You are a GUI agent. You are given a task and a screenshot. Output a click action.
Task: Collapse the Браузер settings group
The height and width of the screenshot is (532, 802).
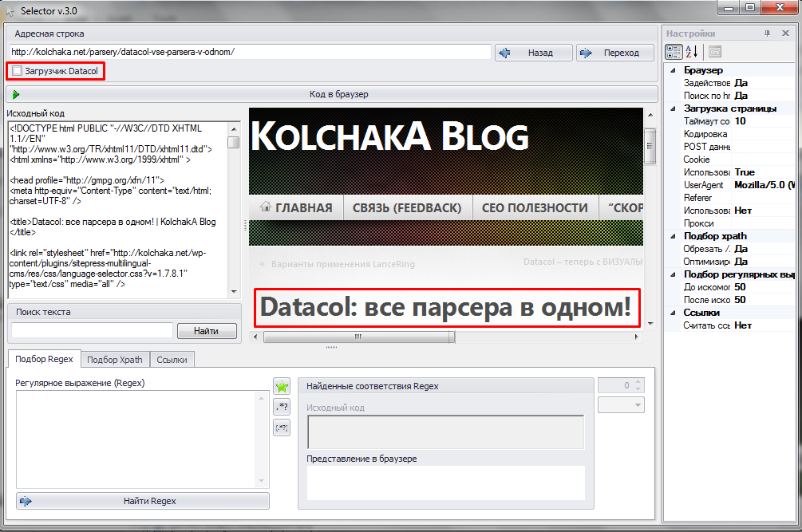click(x=673, y=70)
